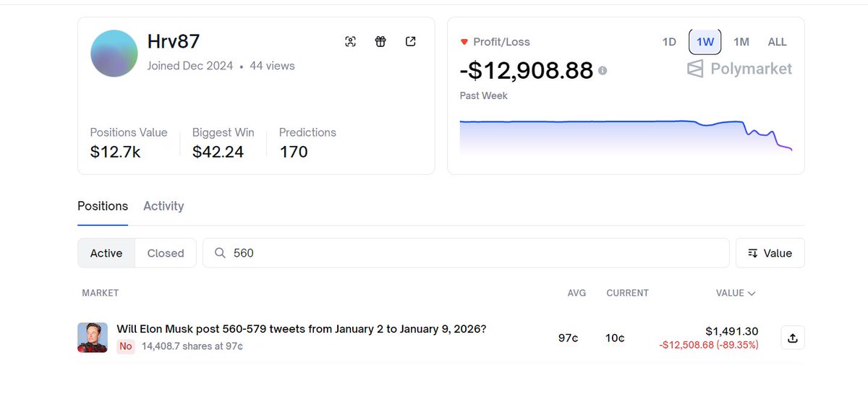Click the info icon beside -$12,908.88
868x397 pixels.
pos(603,71)
